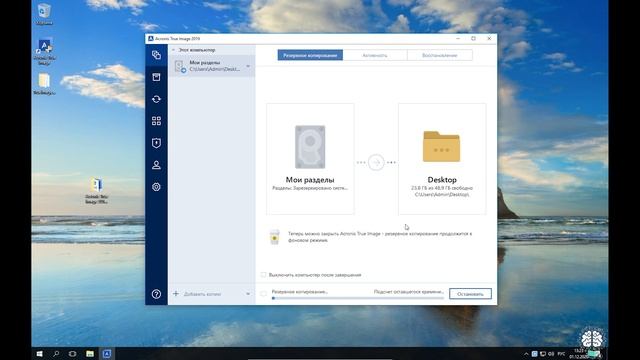Click the coffee cup tip icon
640x360 pixels.
click(275, 237)
